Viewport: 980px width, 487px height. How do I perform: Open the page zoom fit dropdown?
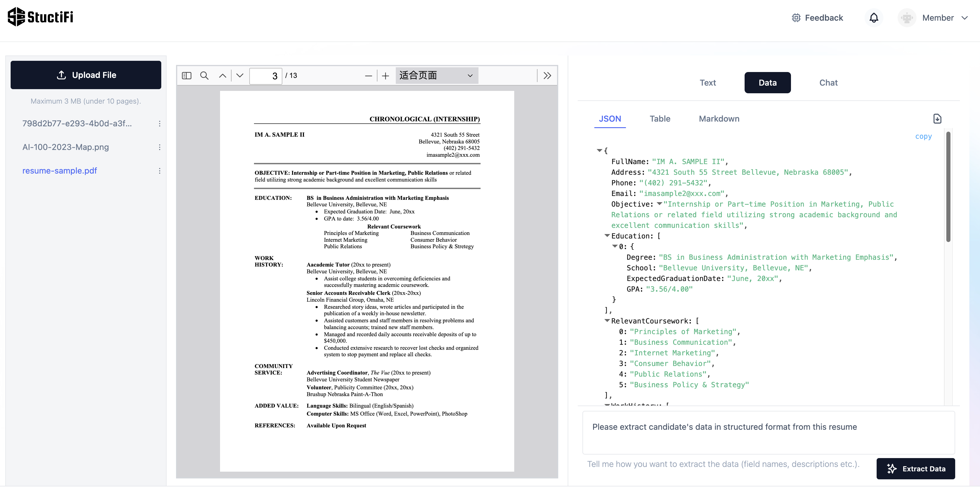(436, 76)
